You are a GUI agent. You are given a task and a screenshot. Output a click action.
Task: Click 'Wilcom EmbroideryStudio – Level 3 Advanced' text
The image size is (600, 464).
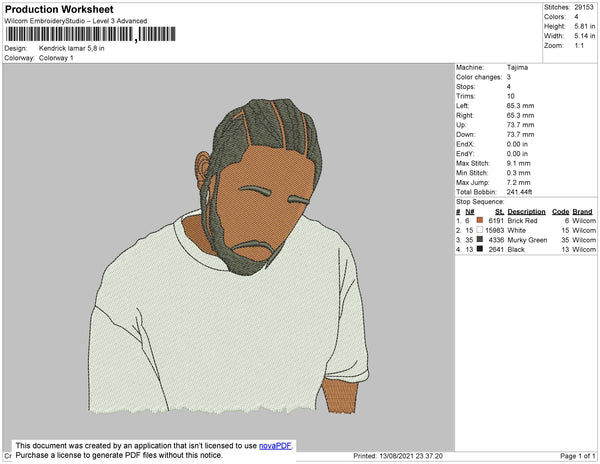76,21
